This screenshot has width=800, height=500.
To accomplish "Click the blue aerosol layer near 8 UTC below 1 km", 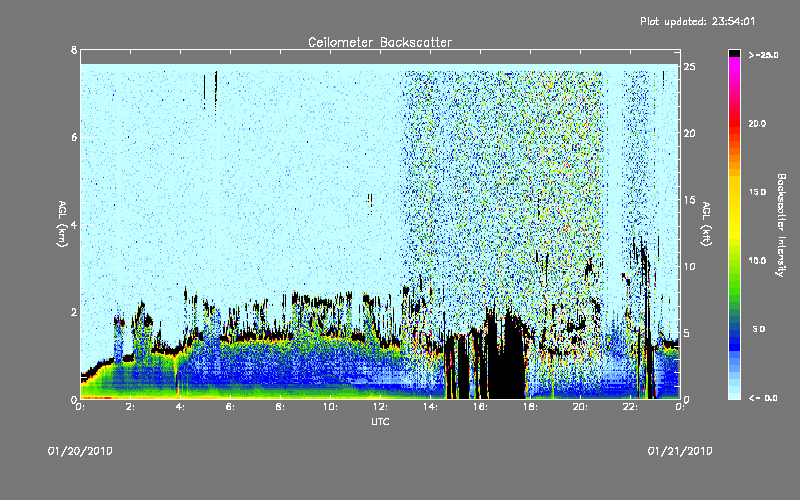I will tap(280, 370).
